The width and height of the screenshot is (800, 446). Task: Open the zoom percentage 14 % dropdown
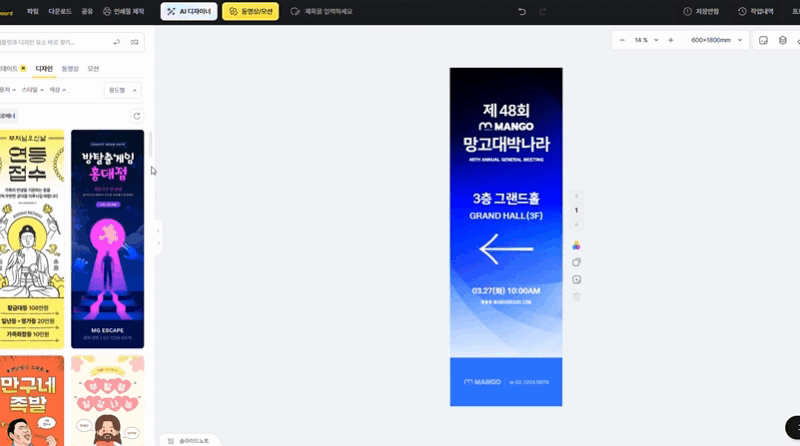click(x=646, y=40)
